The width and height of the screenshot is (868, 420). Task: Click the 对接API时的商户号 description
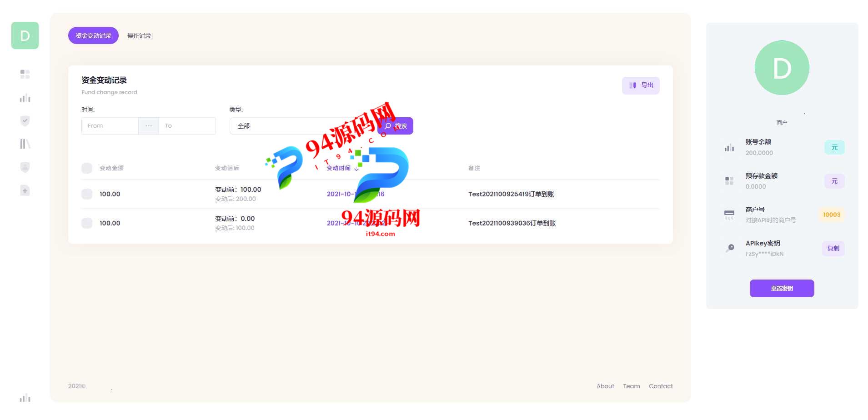click(x=771, y=220)
